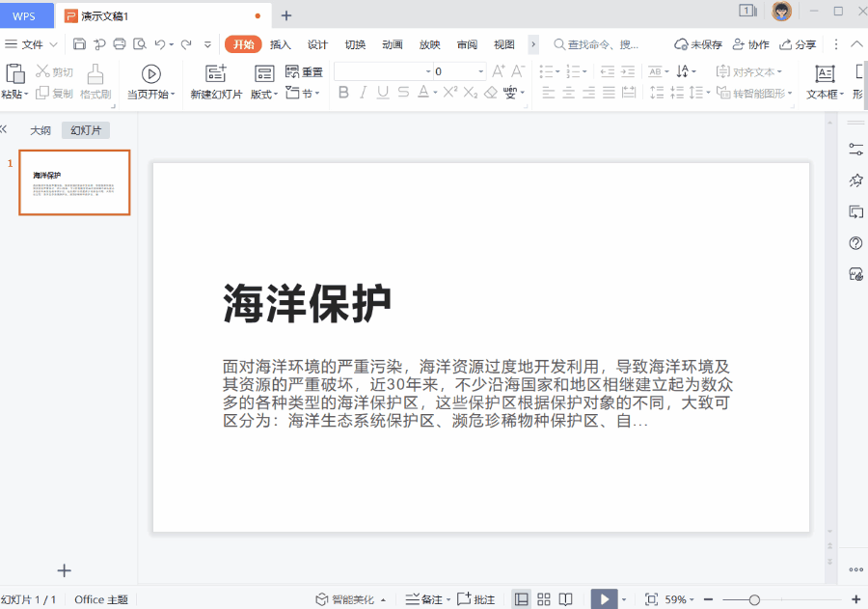
Task: Open the font size dropdown
Action: point(480,71)
